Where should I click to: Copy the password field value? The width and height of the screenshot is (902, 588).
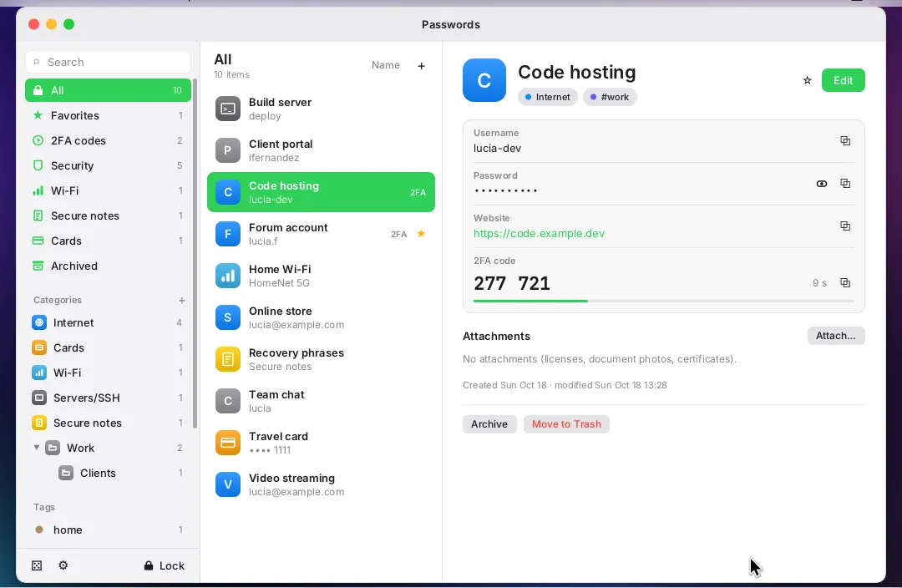tap(845, 184)
